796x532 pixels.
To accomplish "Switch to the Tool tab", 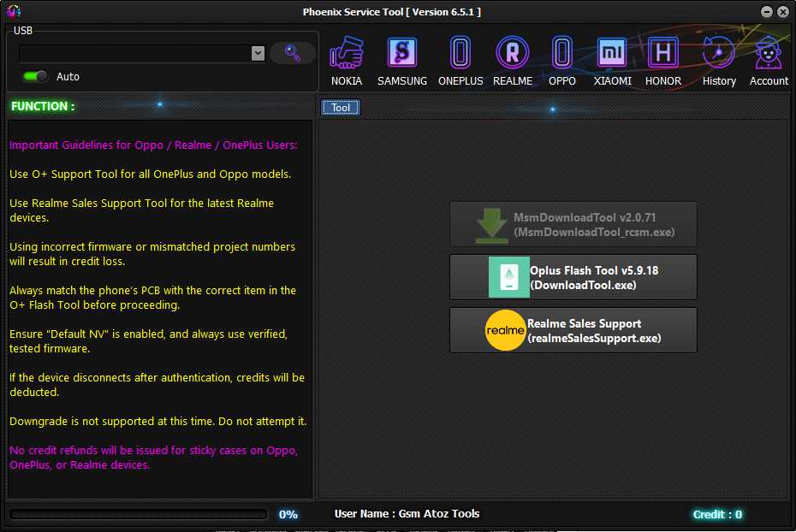I will tap(340, 107).
